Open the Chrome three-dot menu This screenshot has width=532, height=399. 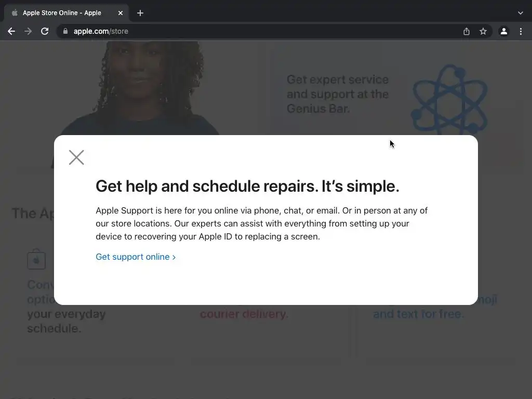[x=521, y=31]
